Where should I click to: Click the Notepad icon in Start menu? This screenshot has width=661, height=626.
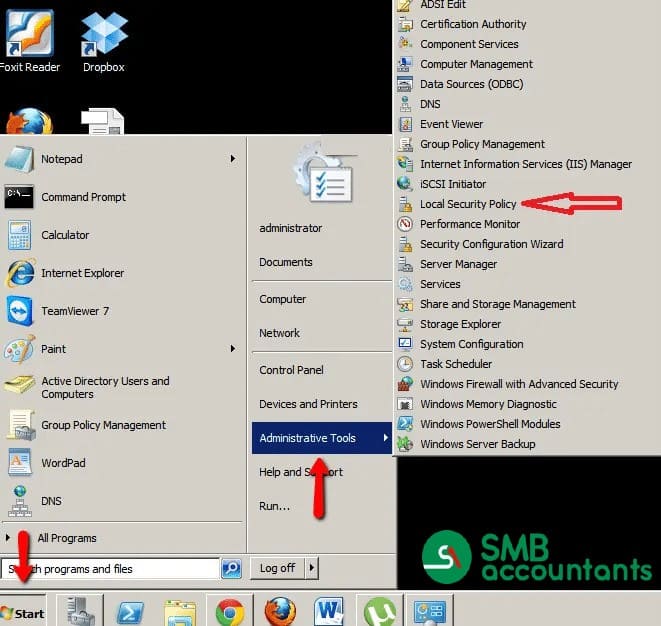19,159
